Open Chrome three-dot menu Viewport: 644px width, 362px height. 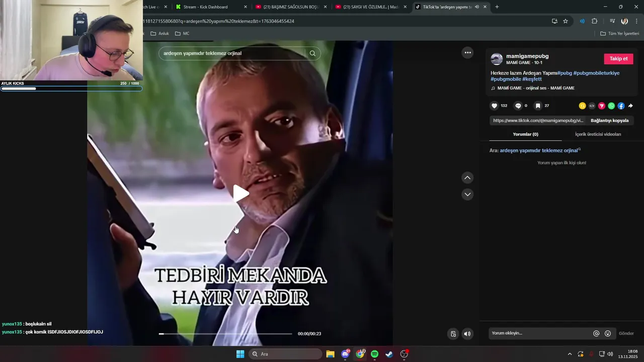tap(636, 21)
